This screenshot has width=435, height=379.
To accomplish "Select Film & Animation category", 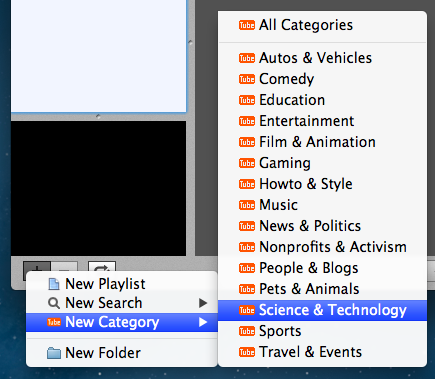I will pyautogui.click(x=322, y=142).
